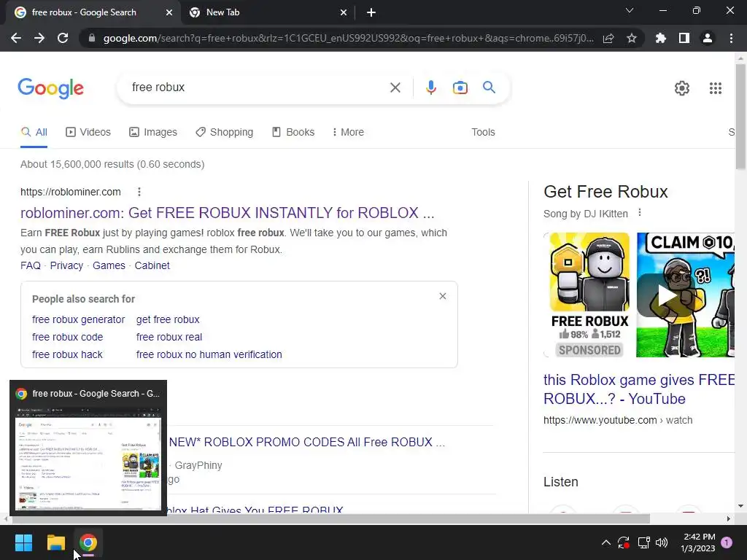Open the roblominer.com result options dots

pyautogui.click(x=139, y=192)
